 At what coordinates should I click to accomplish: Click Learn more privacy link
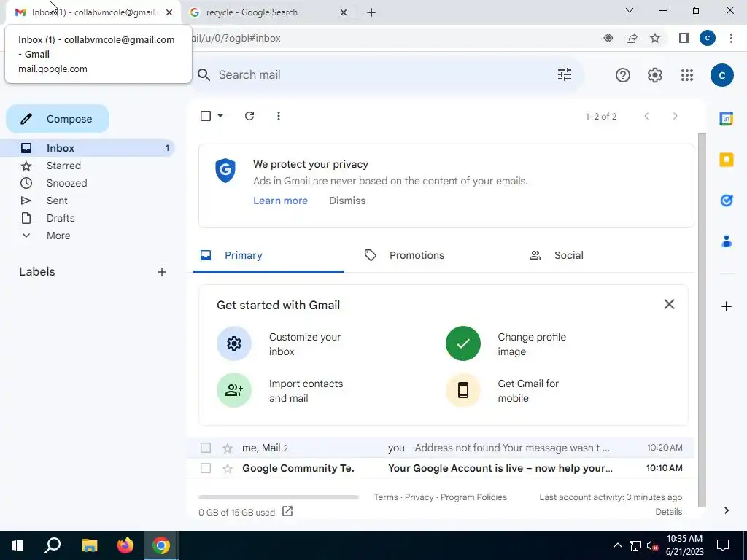tap(281, 201)
